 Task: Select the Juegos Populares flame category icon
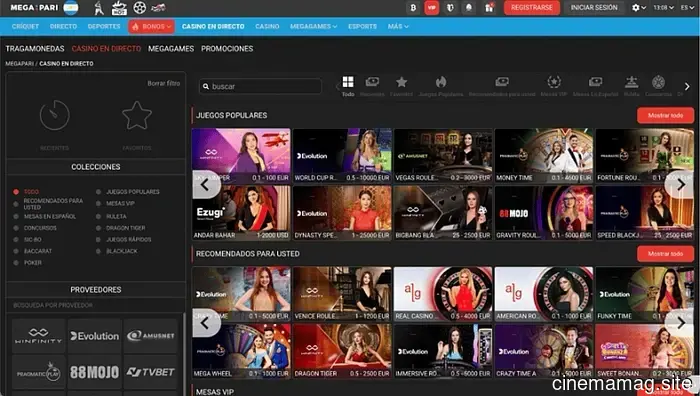(x=441, y=86)
